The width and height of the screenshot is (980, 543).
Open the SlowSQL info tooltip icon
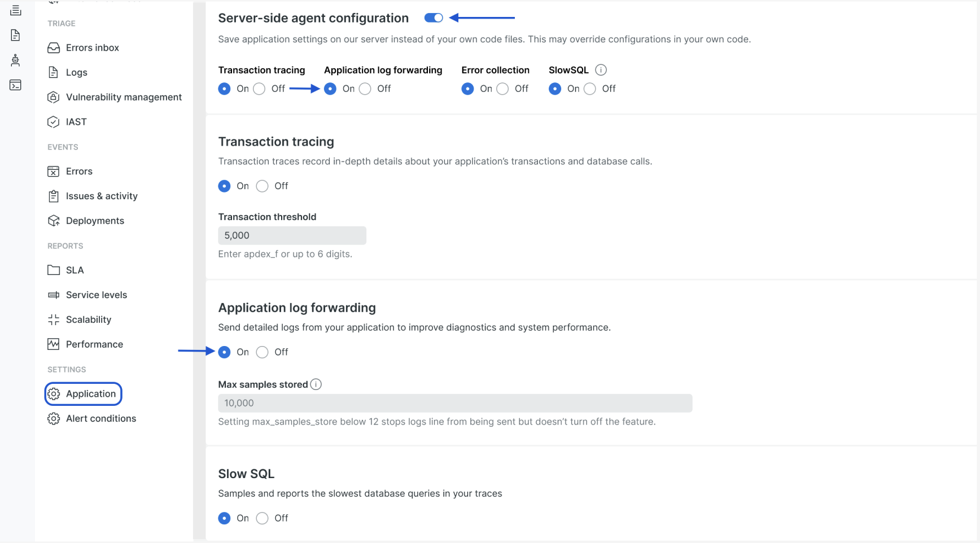pyautogui.click(x=601, y=69)
